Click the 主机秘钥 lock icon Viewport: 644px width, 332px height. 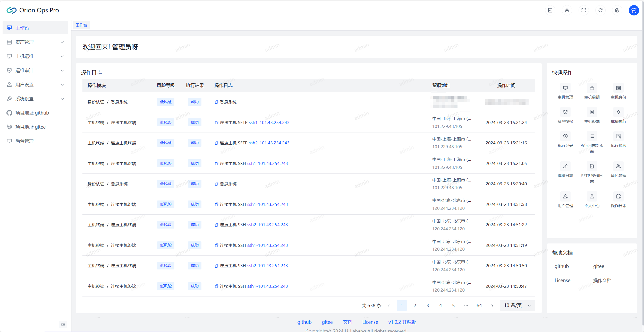(x=592, y=88)
